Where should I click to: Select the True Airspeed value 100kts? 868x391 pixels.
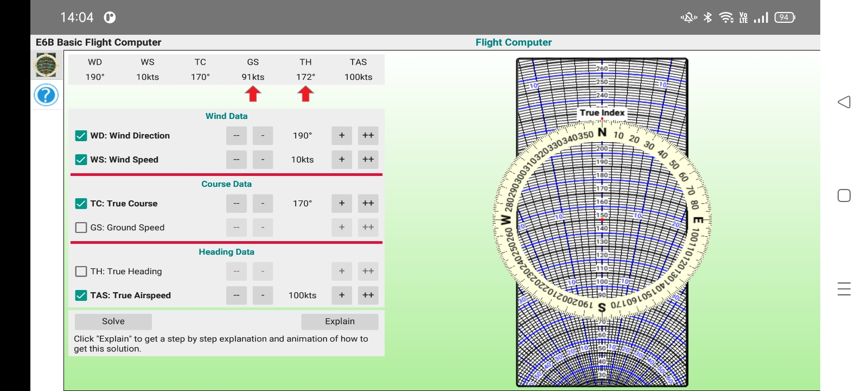click(303, 295)
